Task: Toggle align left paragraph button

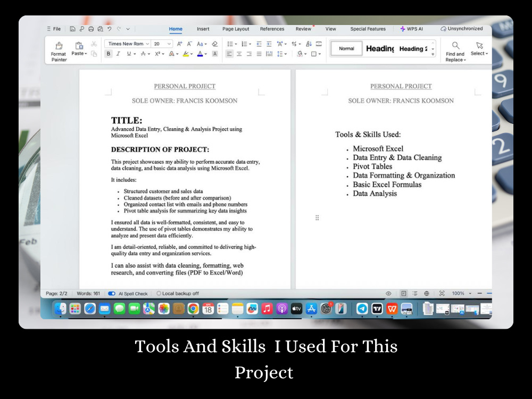Action: [x=229, y=54]
